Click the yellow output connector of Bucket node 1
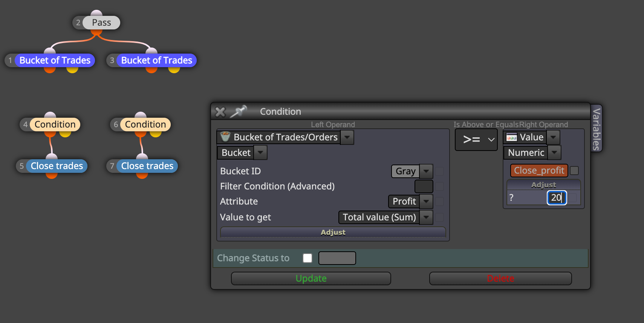The width and height of the screenshot is (644, 323). [72, 70]
